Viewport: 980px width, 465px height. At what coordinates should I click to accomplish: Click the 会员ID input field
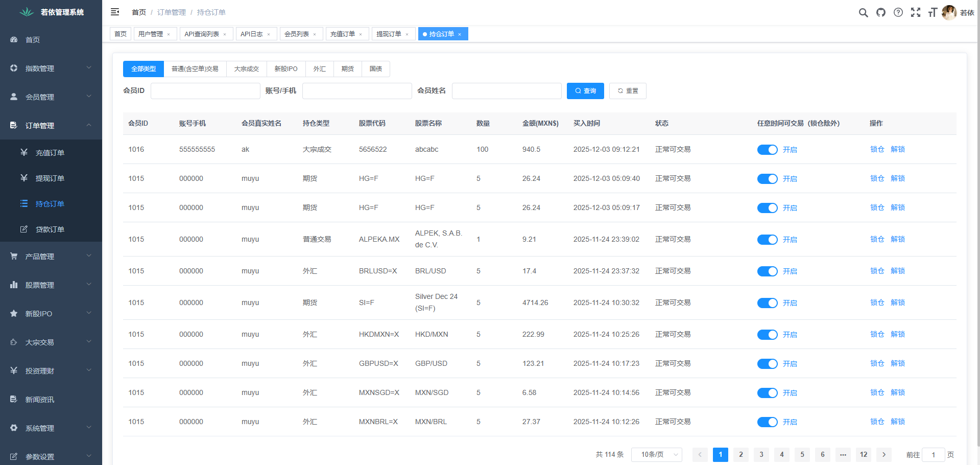pyautogui.click(x=205, y=91)
